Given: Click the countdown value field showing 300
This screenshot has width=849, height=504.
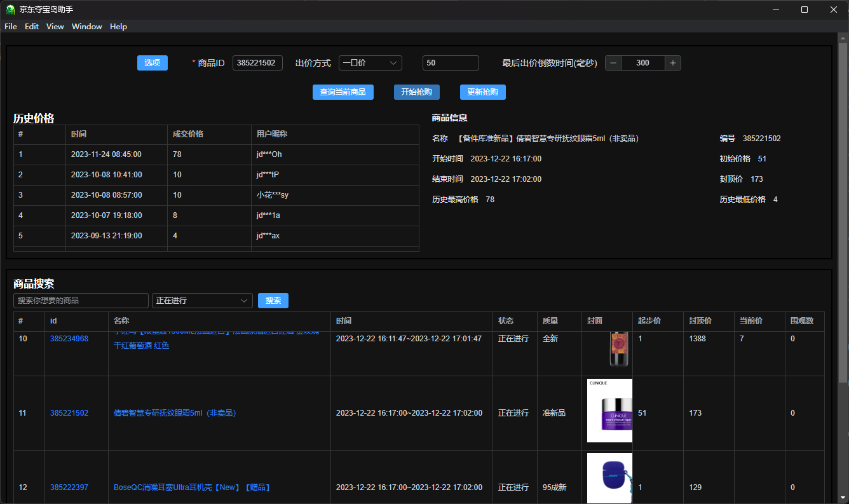Looking at the screenshot, I should [x=643, y=63].
